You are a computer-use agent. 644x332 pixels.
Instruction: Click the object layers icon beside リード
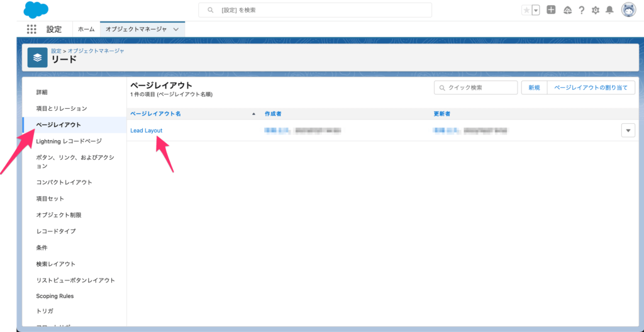(x=37, y=57)
